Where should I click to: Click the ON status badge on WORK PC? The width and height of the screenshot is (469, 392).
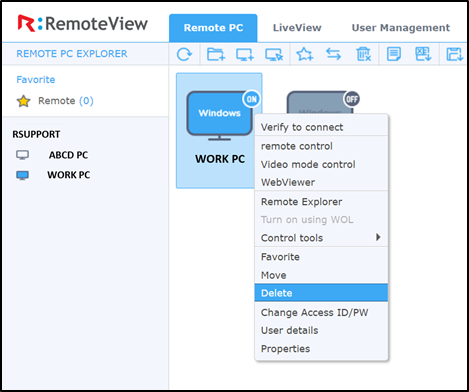(252, 99)
